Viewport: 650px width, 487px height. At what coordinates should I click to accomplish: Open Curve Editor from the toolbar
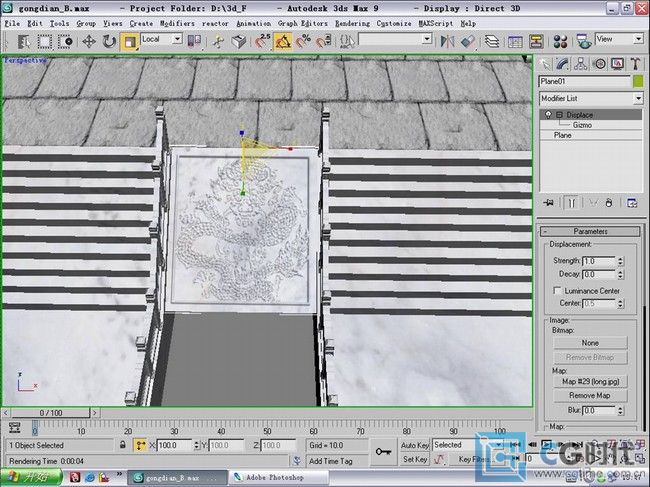tap(515, 41)
